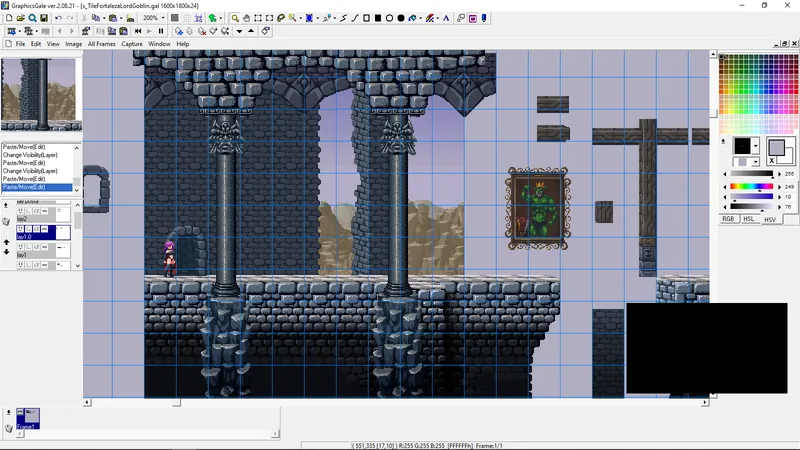The image size is (800, 450).
Task: Toggle transparency option on layer lay1.0
Action: pos(29,229)
